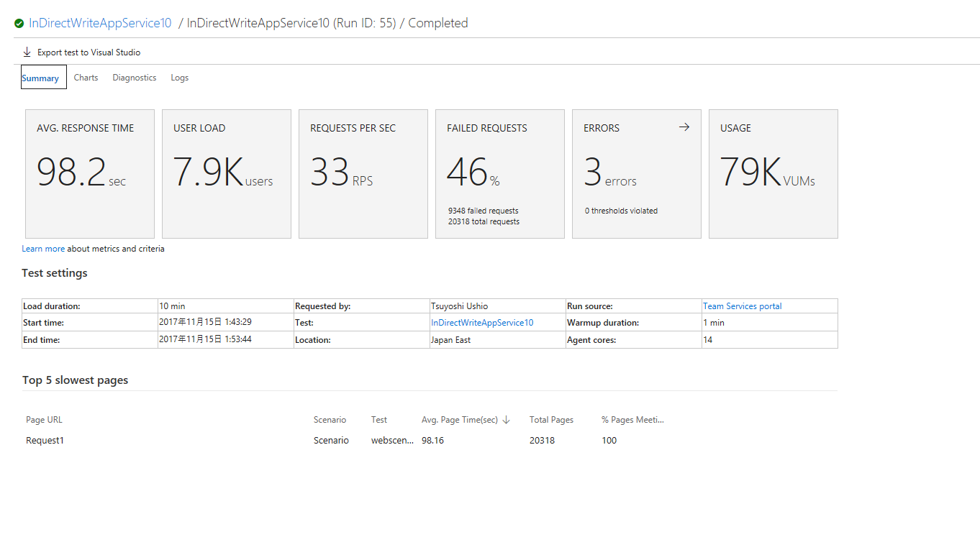Select the Request1 page entry
Screen dimensions: 980x537
45,440
